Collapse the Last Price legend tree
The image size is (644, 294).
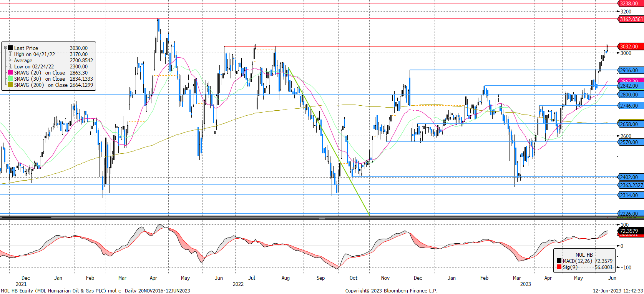[x=5, y=48]
